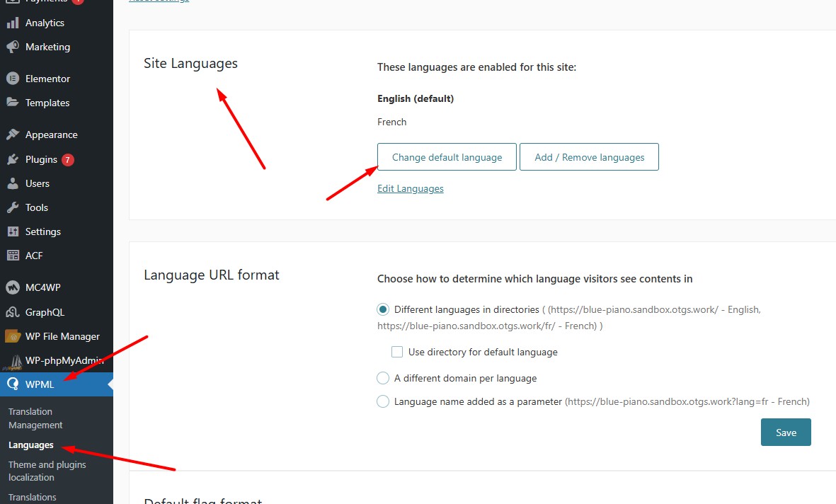Click the WP File Manager icon
The width and height of the screenshot is (836, 504).
click(13, 336)
